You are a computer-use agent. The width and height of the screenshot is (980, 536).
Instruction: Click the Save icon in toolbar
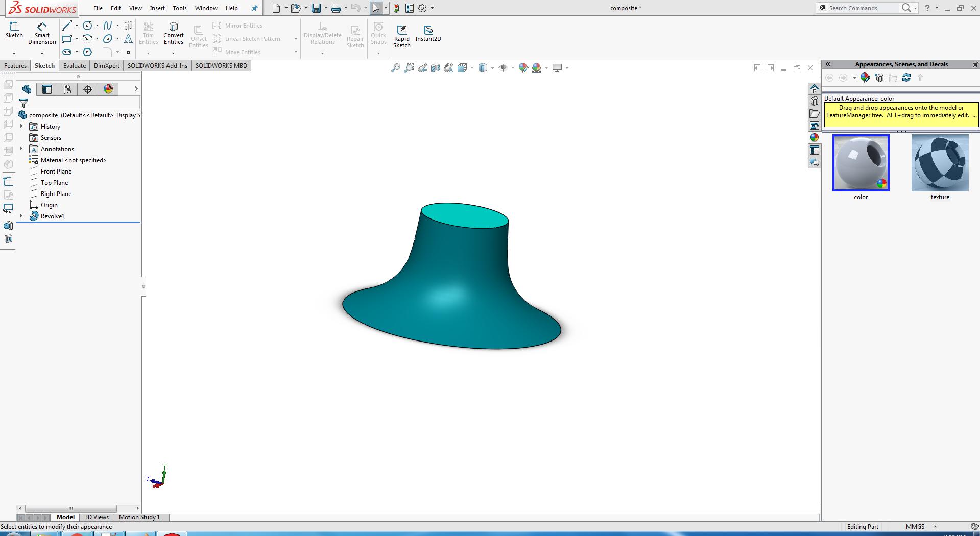pyautogui.click(x=316, y=8)
